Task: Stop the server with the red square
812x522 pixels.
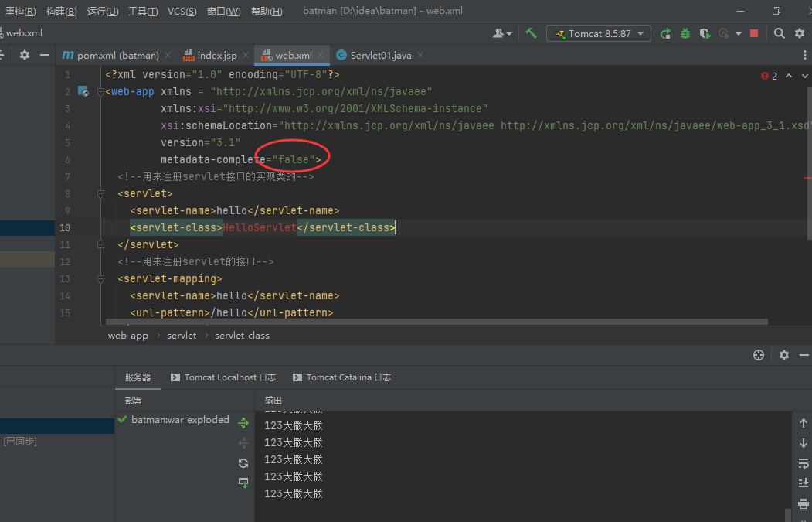Action: [x=754, y=33]
